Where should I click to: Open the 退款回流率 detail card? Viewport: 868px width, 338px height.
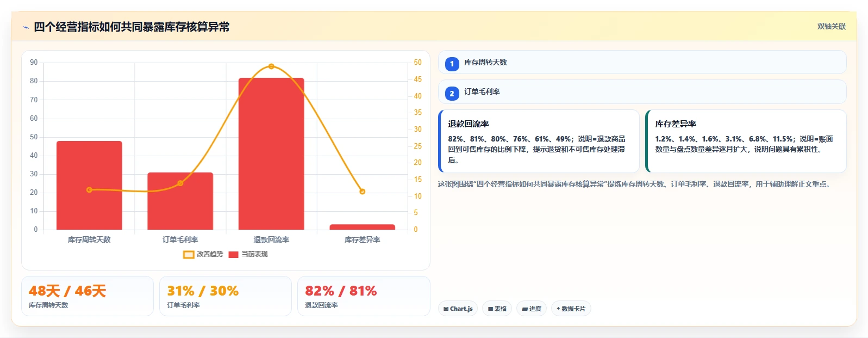[539, 142]
